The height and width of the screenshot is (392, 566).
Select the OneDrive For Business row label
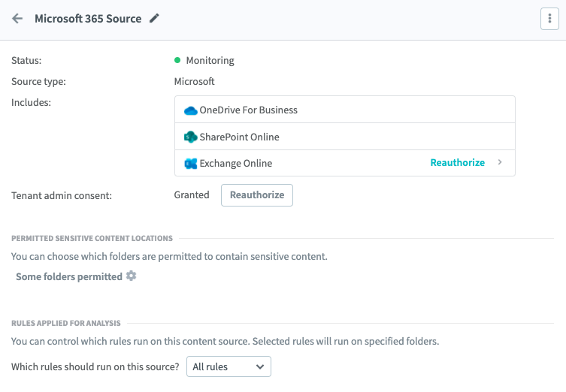248,110
